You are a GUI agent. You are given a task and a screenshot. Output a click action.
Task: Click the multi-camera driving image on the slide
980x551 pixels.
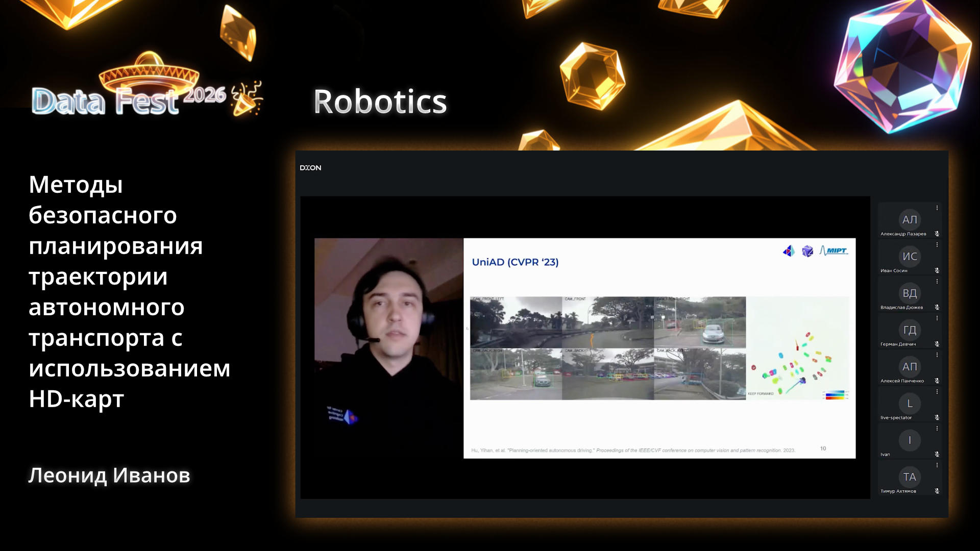click(608, 348)
